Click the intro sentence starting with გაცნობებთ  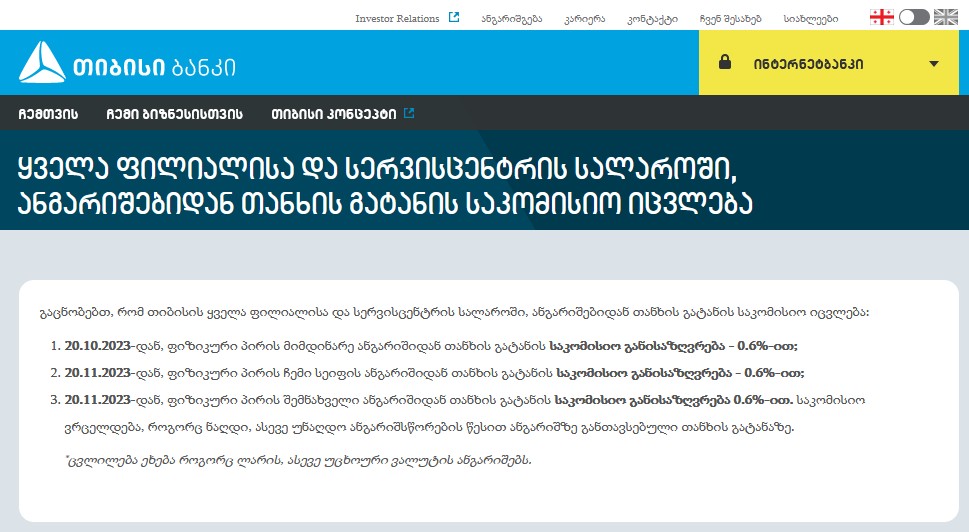click(x=454, y=312)
